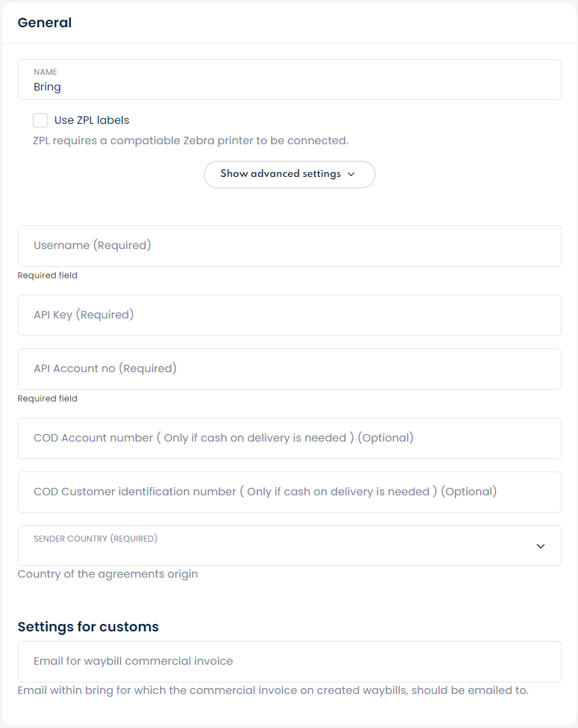Click 'Country of the agreements origin' helper text
This screenshot has height=728, width=578.
(x=108, y=574)
